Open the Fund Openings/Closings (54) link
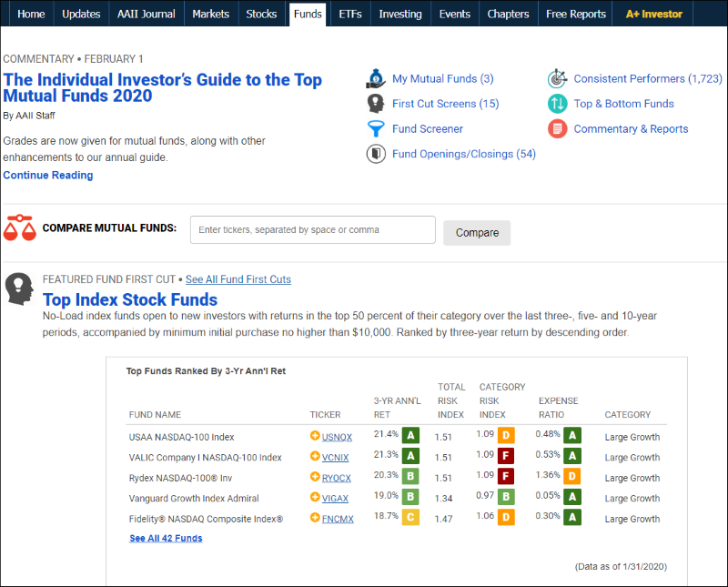This screenshot has width=728, height=587. pyautogui.click(x=463, y=154)
